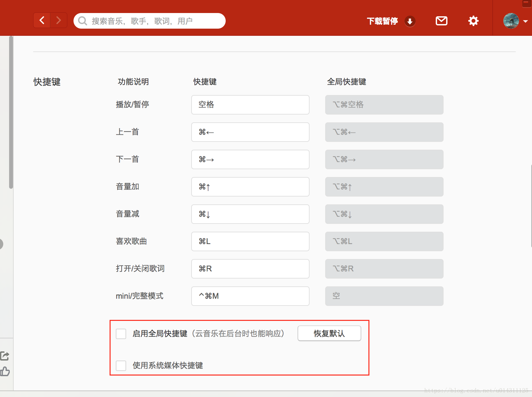
Task: Click the magnifier search icon
Action: coord(83,21)
